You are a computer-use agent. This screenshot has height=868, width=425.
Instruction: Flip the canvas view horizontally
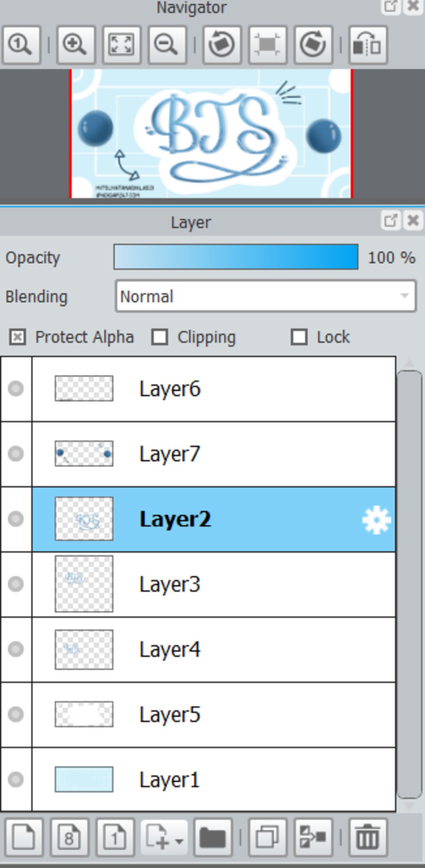pyautogui.click(x=368, y=45)
